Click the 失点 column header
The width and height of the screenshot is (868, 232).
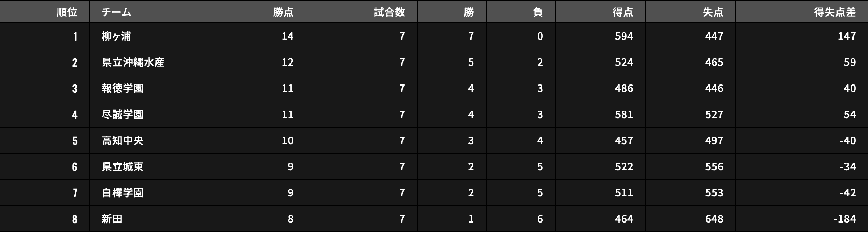tap(713, 12)
